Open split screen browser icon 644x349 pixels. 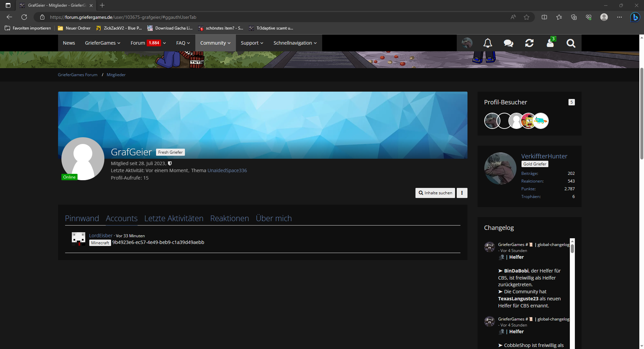click(x=544, y=17)
